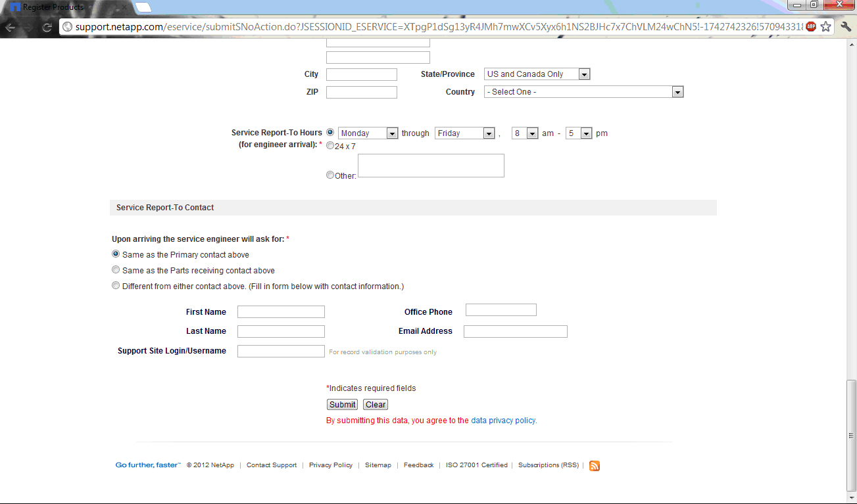
Task: Click the Email Address input field
Action: click(515, 332)
